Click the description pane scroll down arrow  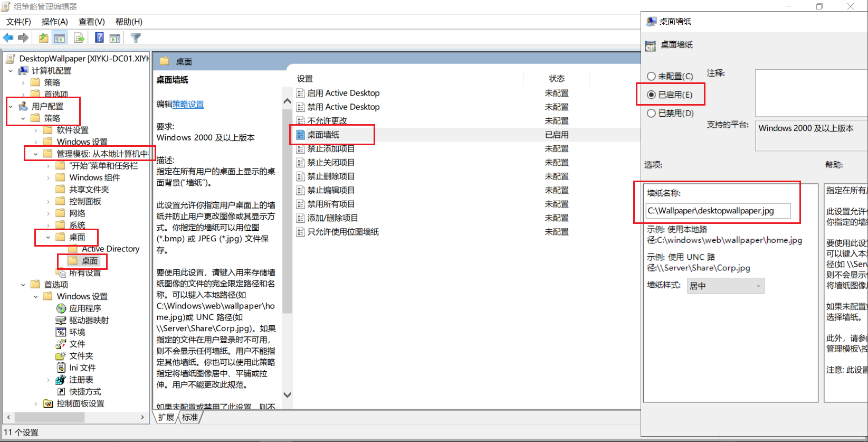coord(287,394)
